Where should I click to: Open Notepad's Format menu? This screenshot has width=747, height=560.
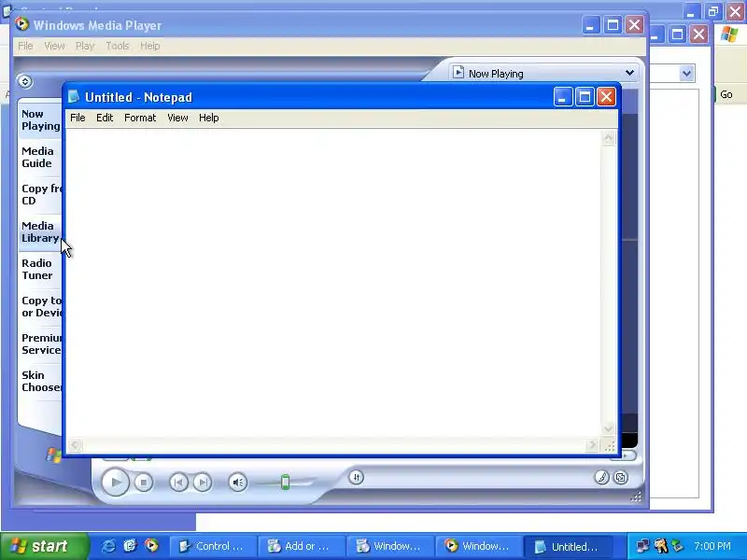pyautogui.click(x=140, y=118)
